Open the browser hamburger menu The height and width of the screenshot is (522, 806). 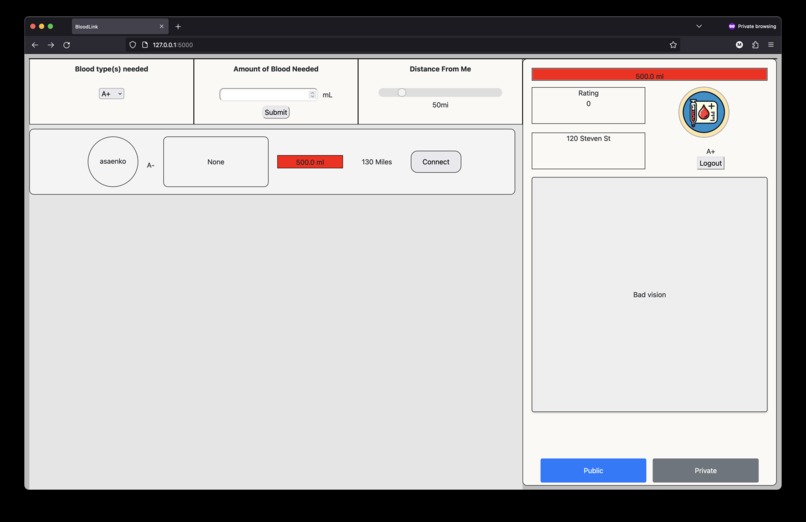pyautogui.click(x=771, y=45)
